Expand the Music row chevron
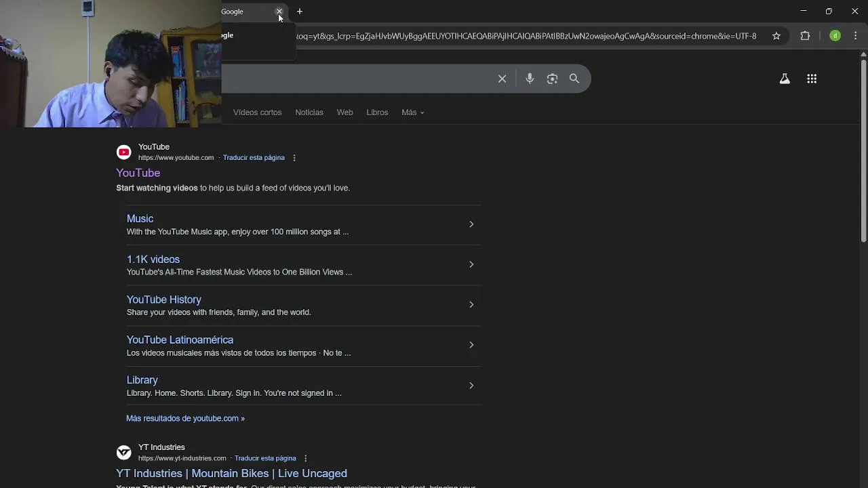 (471, 224)
